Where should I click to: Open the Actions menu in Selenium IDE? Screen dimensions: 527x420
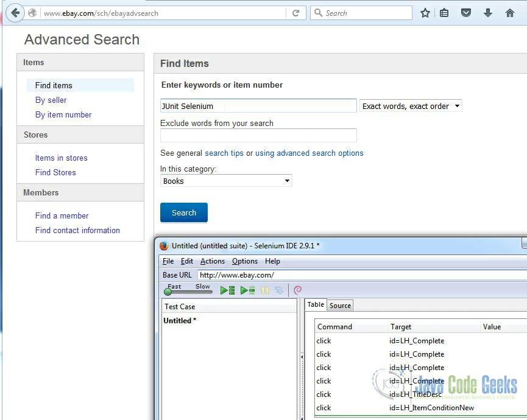coord(213,261)
